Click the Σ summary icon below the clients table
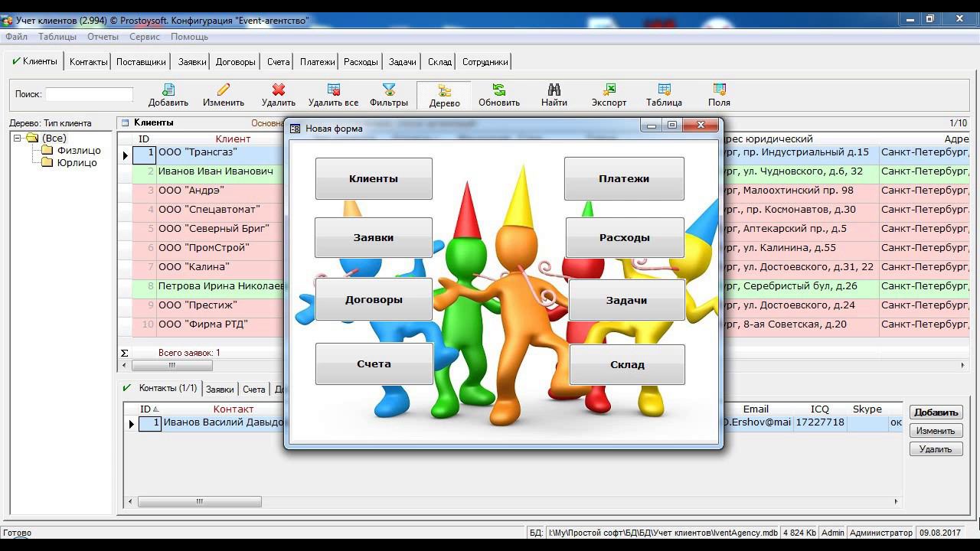The image size is (980, 551). 125,353
